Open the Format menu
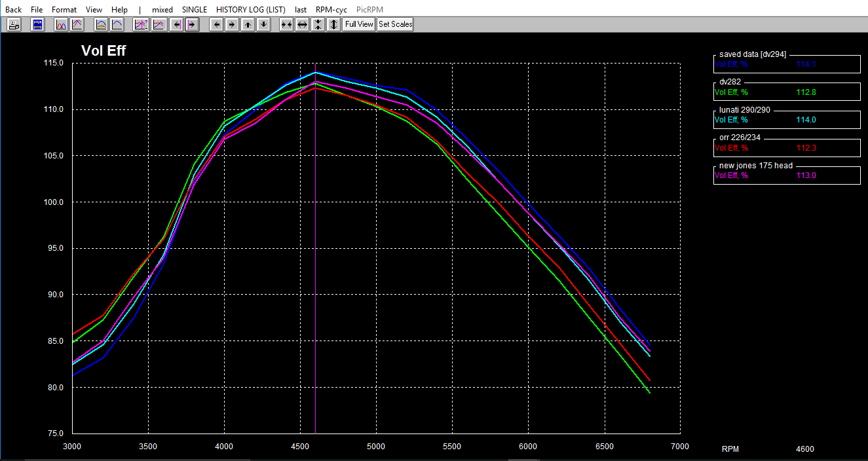The height and width of the screenshot is (461, 868). pos(64,10)
